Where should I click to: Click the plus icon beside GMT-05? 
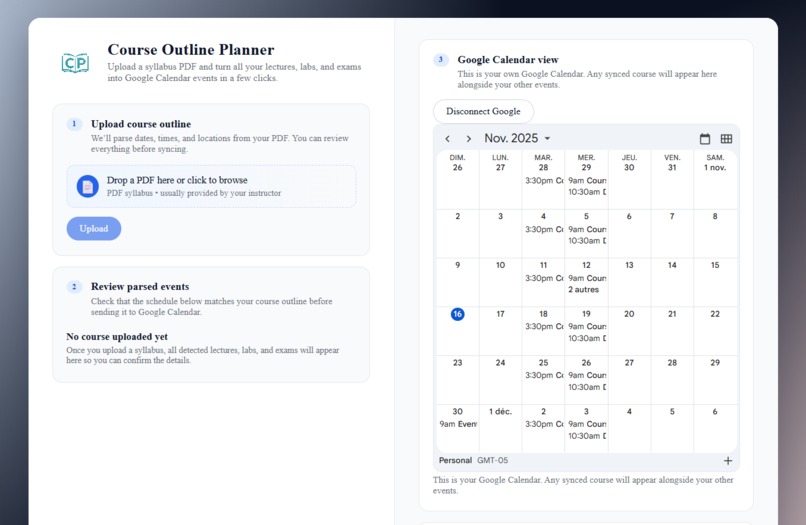[728, 461]
